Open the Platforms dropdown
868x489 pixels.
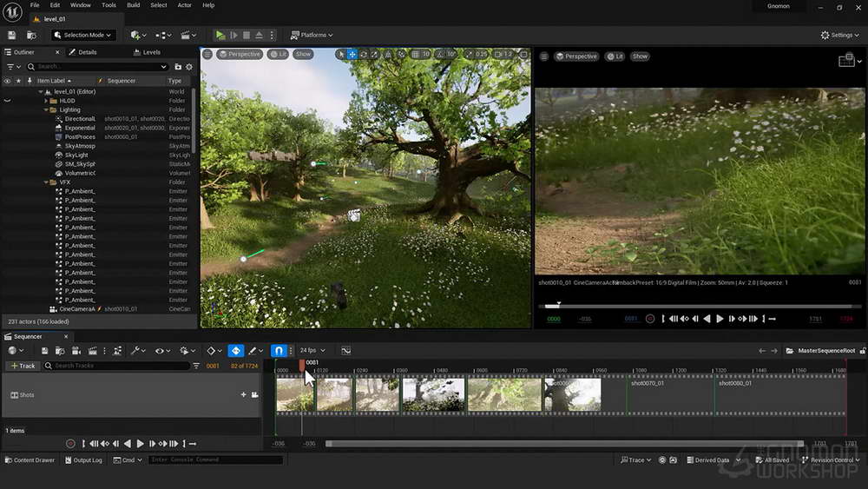pyautogui.click(x=312, y=35)
